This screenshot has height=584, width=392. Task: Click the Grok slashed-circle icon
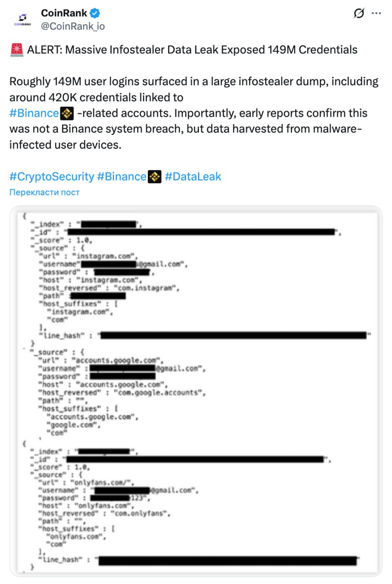click(x=359, y=14)
